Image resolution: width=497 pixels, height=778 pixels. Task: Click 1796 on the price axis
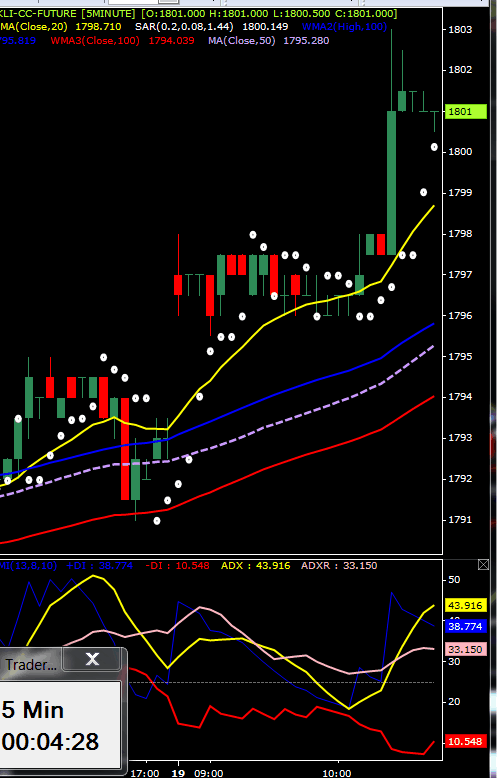pyautogui.click(x=460, y=316)
